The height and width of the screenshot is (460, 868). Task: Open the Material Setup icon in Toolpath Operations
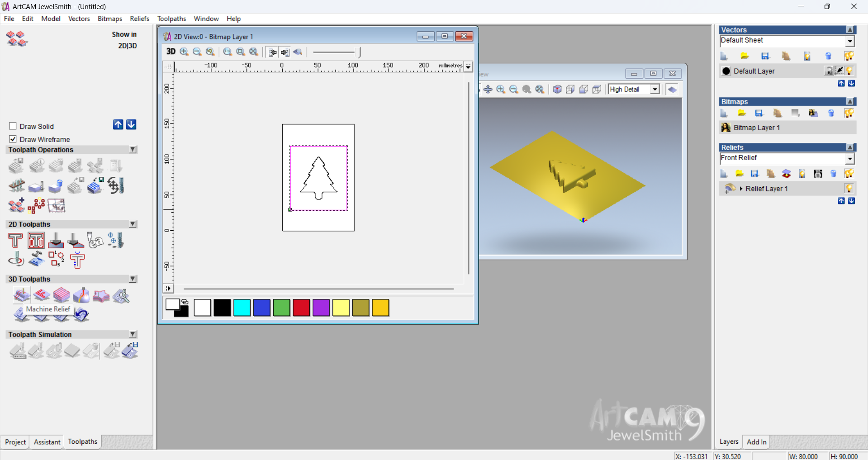[x=36, y=186]
